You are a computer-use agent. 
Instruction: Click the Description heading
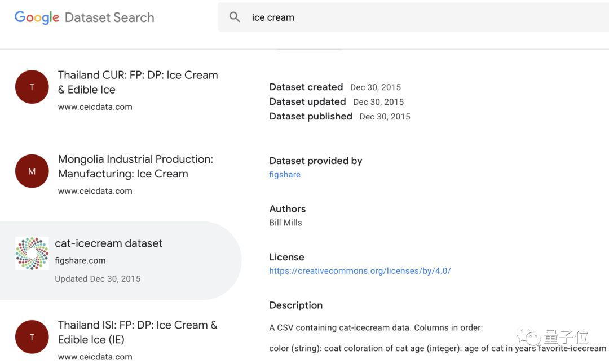pos(296,305)
